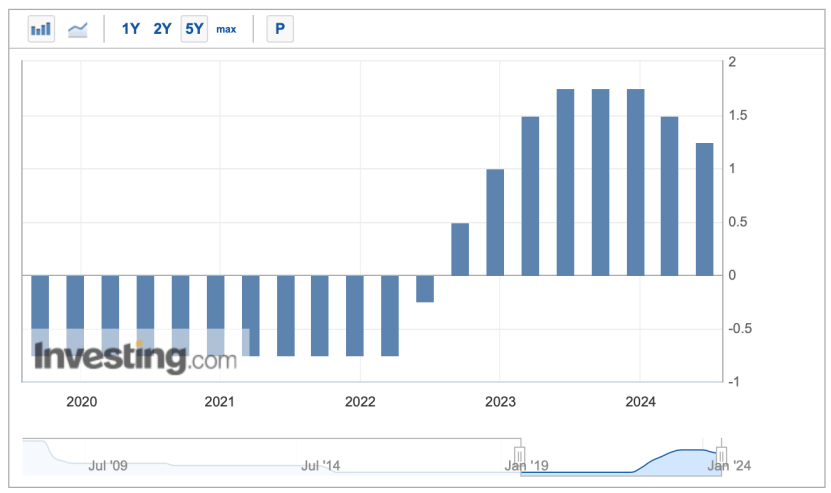Click the right range navigator handle
Screen dimensions: 831x493
(721, 455)
